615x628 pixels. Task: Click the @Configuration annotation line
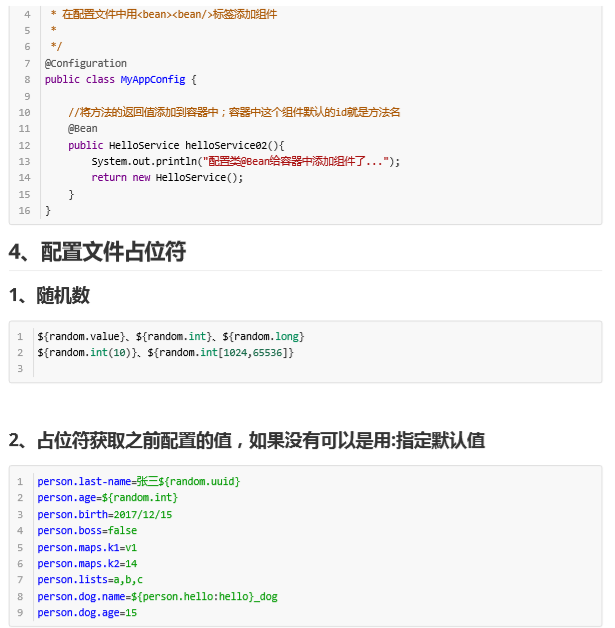point(86,63)
